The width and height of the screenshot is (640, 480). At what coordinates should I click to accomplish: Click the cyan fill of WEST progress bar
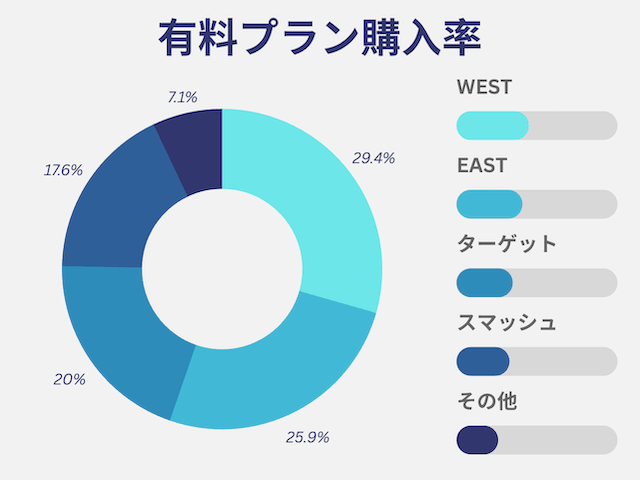[x=492, y=125]
